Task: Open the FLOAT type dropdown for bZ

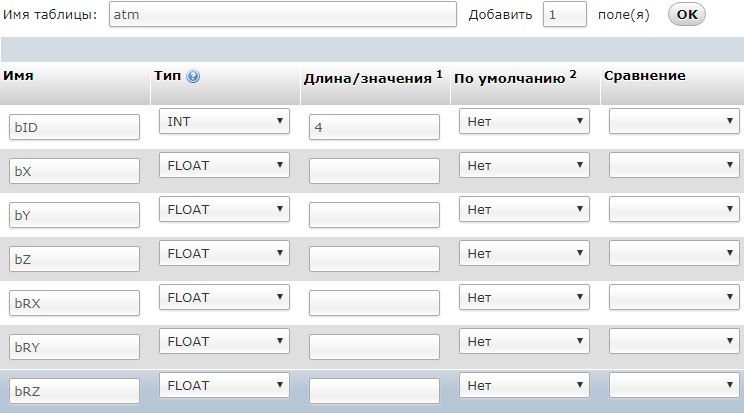Action: click(224, 253)
